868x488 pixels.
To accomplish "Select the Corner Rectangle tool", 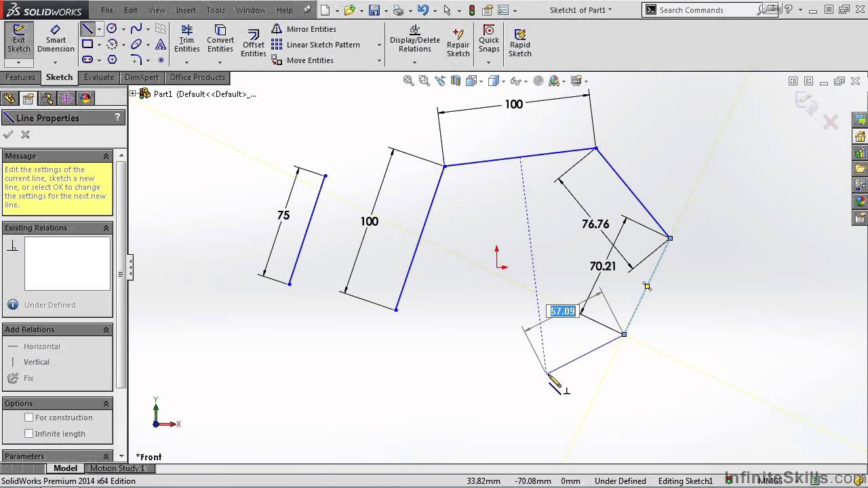I will click(87, 44).
